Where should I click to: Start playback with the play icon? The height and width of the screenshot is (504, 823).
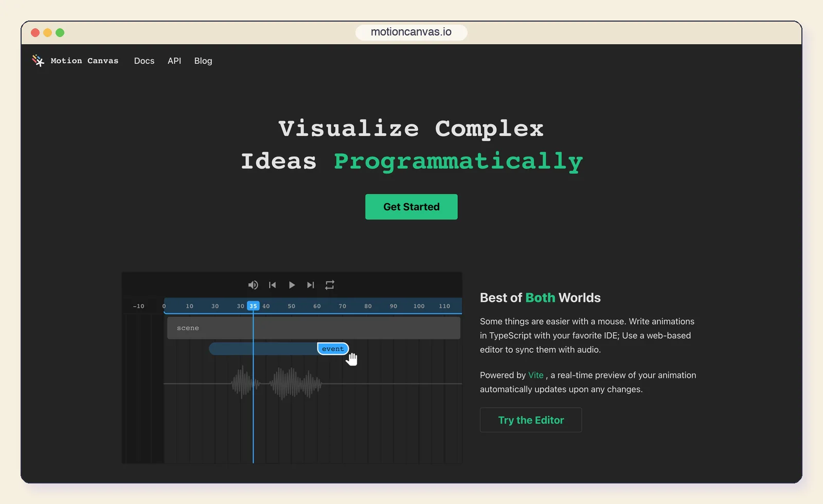click(292, 285)
